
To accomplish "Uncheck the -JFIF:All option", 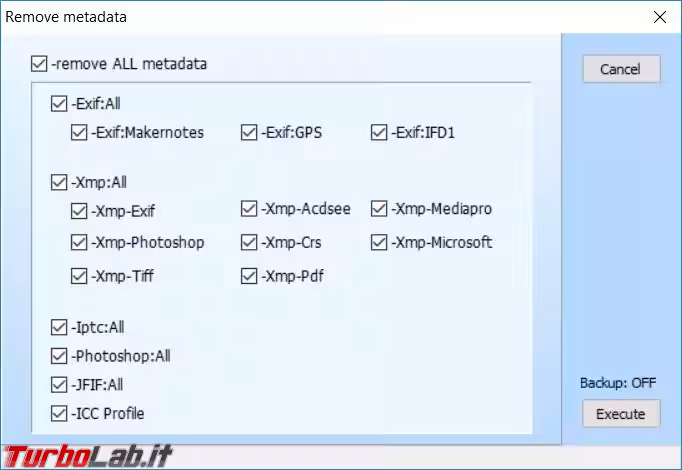I will tap(59, 384).
